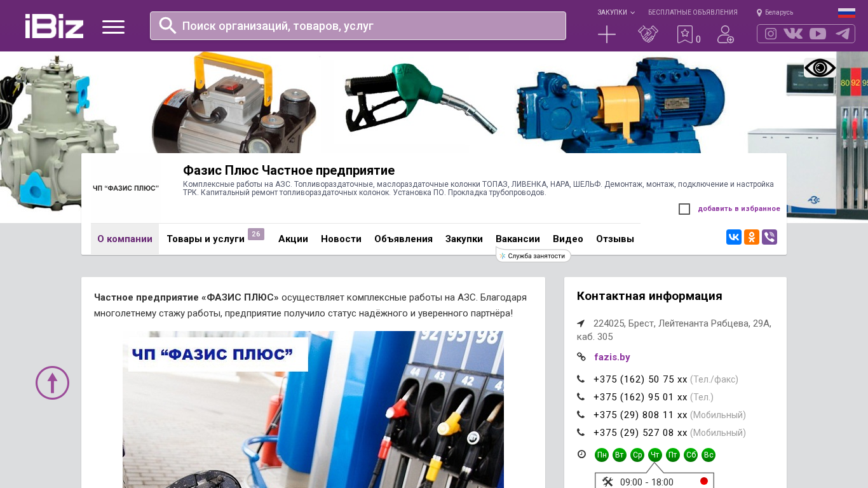The height and width of the screenshot is (488, 868).
Task: Open the iBiz home logo
Action: 54,26
